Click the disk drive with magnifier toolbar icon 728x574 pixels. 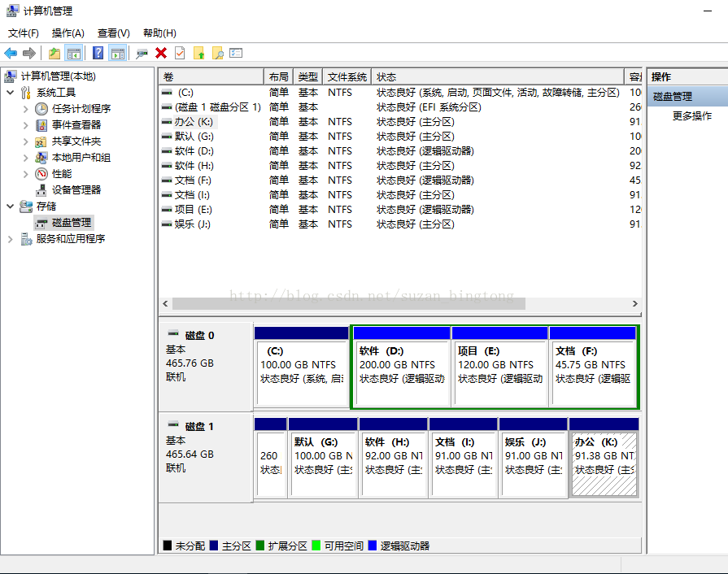(142, 54)
